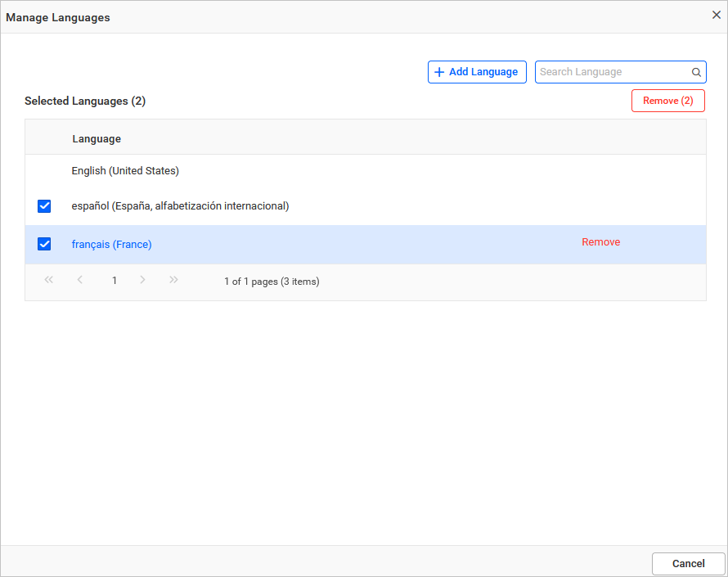This screenshot has height=577, width=728.
Task: Click the Selected Languages (2) heading
Action: tap(85, 101)
